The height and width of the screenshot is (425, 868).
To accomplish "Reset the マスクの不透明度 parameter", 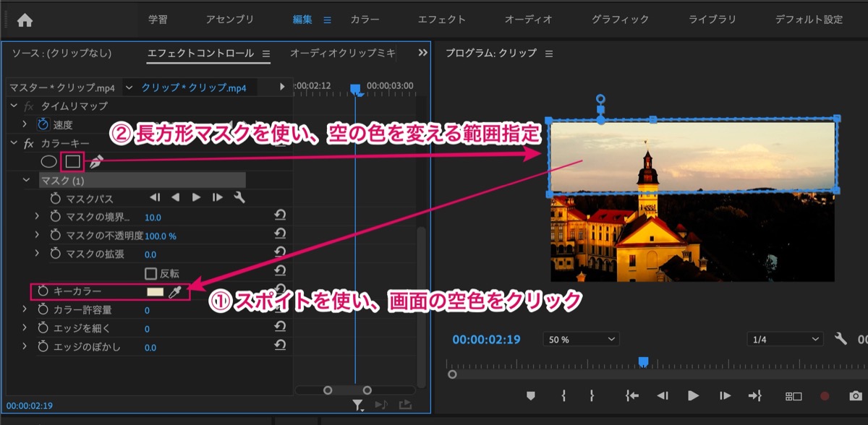I will pos(279,235).
